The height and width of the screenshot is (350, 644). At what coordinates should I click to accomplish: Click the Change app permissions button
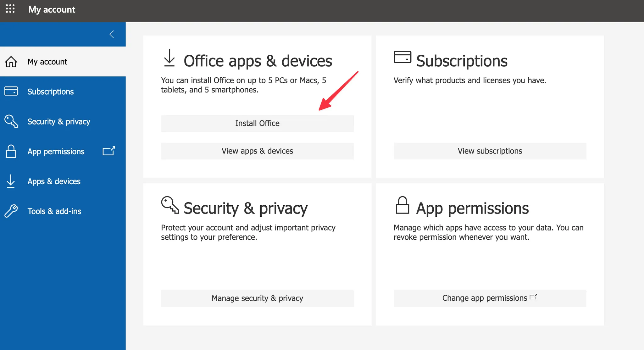[x=490, y=298]
